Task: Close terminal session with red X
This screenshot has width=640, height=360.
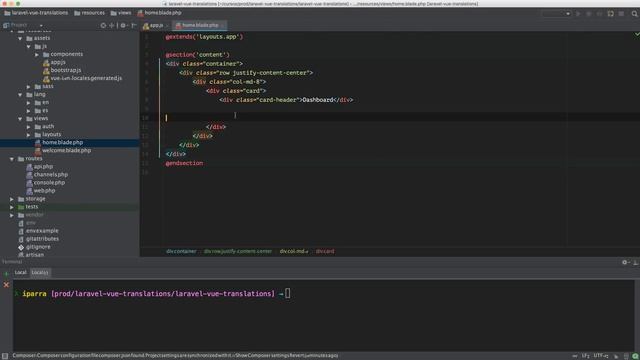Action: tap(6, 285)
